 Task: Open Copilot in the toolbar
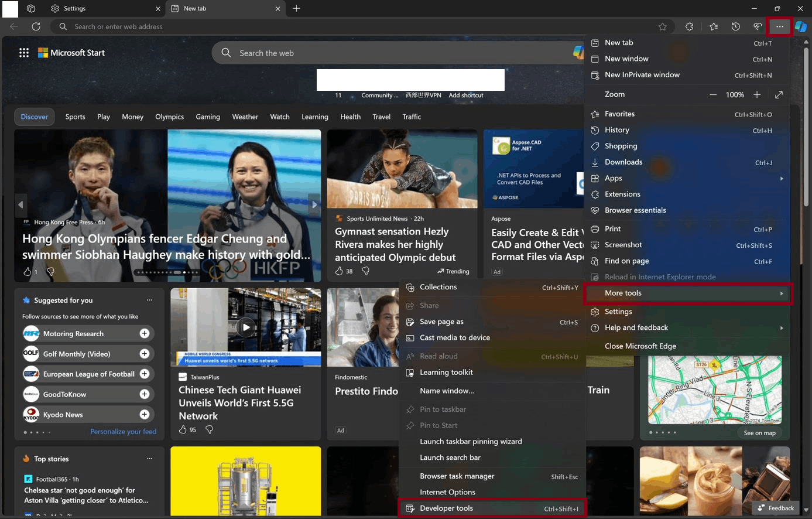(x=801, y=26)
